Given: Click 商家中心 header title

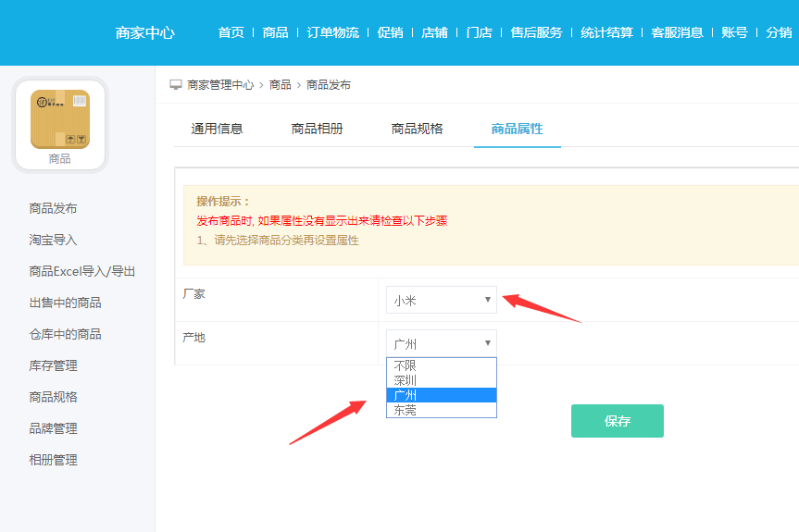Looking at the screenshot, I should (144, 32).
